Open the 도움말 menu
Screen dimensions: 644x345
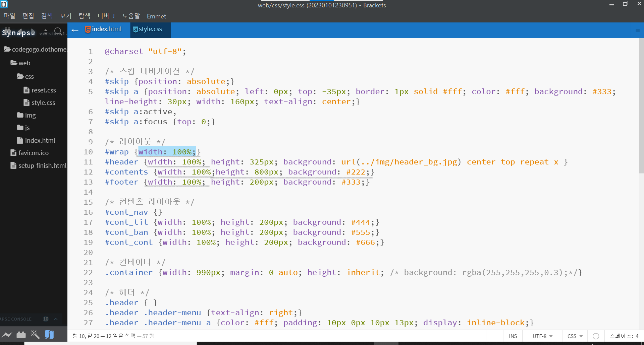click(131, 16)
